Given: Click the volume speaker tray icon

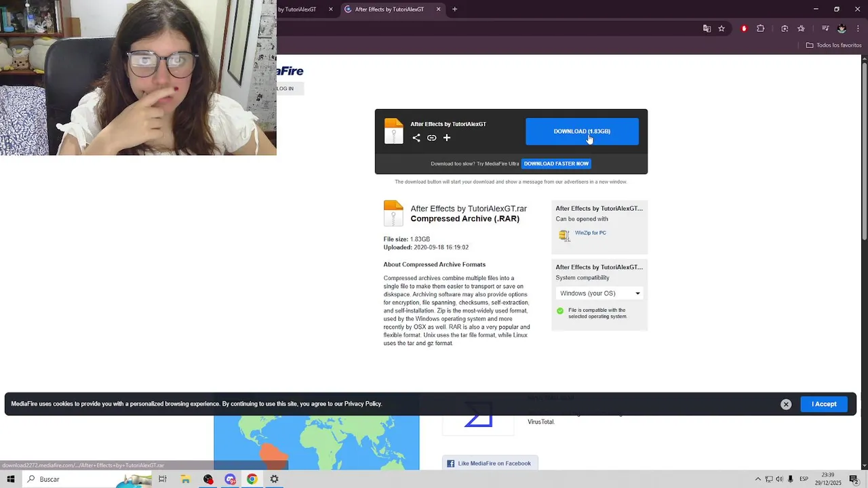Looking at the screenshot, I should click(x=779, y=479).
